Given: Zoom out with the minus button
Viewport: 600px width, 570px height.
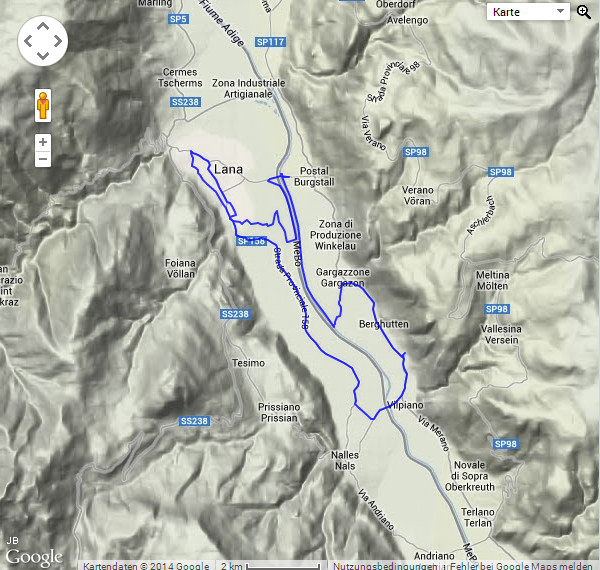Looking at the screenshot, I should [43, 159].
